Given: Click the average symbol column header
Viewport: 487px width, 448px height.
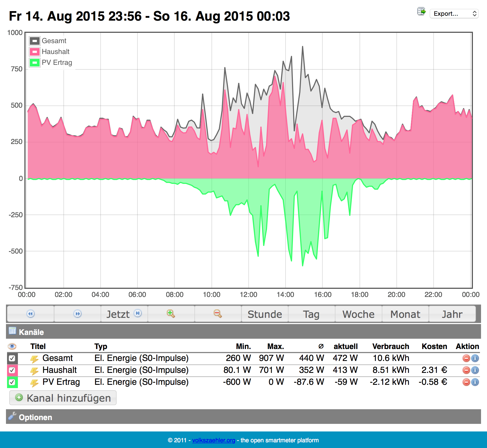Looking at the screenshot, I should (x=321, y=346).
